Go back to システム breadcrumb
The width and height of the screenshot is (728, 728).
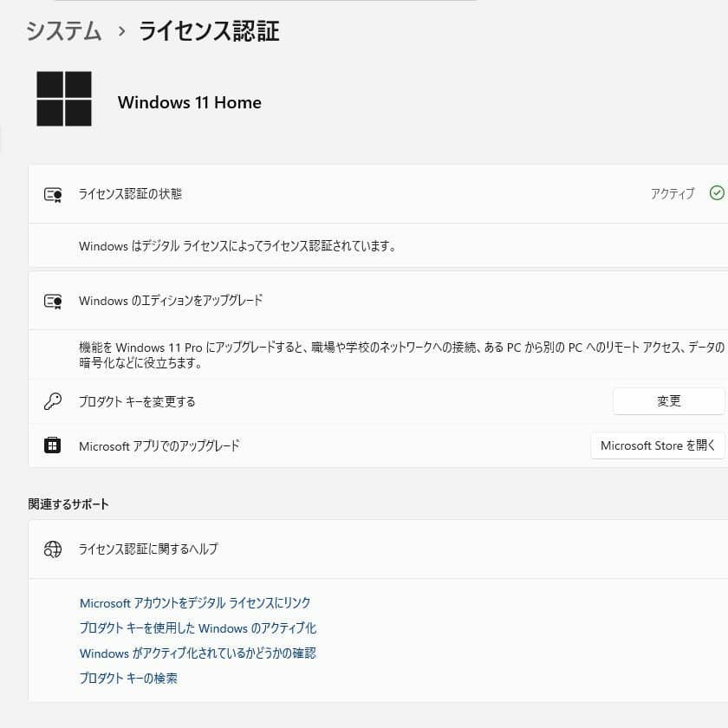(x=64, y=31)
